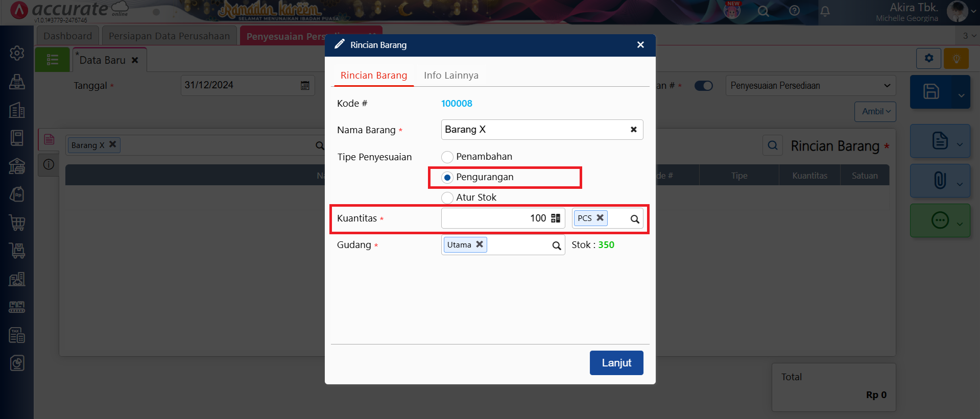Toggle the automatic numbering switch

click(703, 86)
